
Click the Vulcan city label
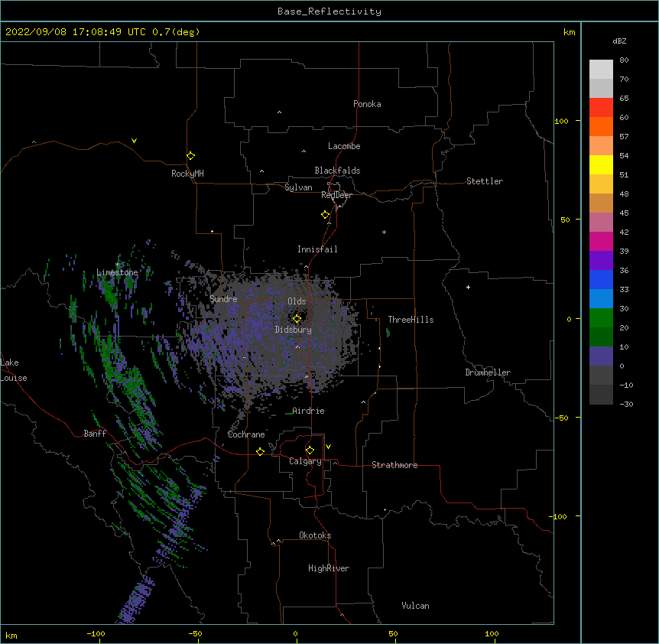coord(415,606)
